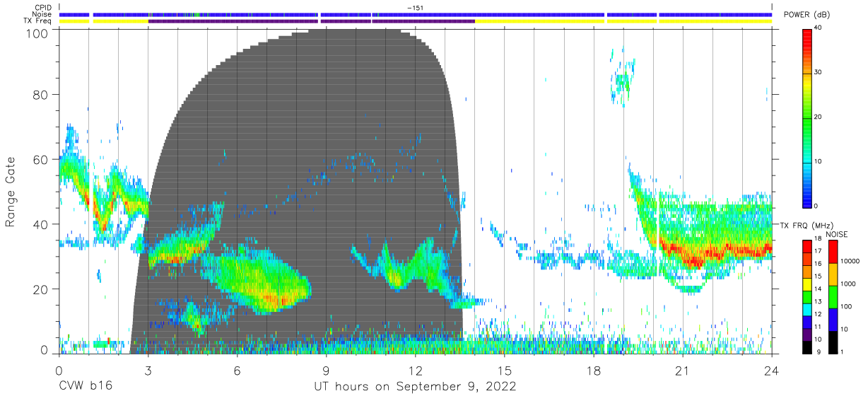Click the 6 hour tick on UT axis
Image resolution: width=868 pixels, height=401 pixels.
(x=237, y=371)
